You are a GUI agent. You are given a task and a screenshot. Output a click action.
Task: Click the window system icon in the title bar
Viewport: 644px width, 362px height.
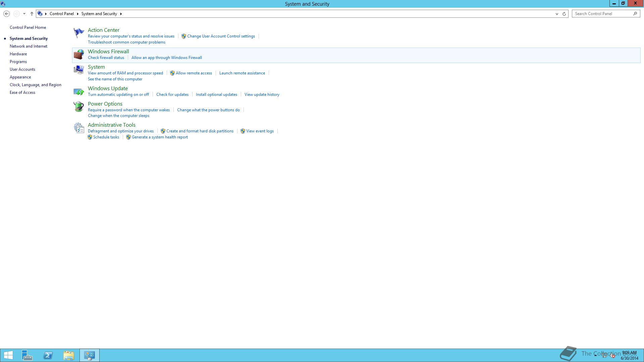(x=3, y=4)
